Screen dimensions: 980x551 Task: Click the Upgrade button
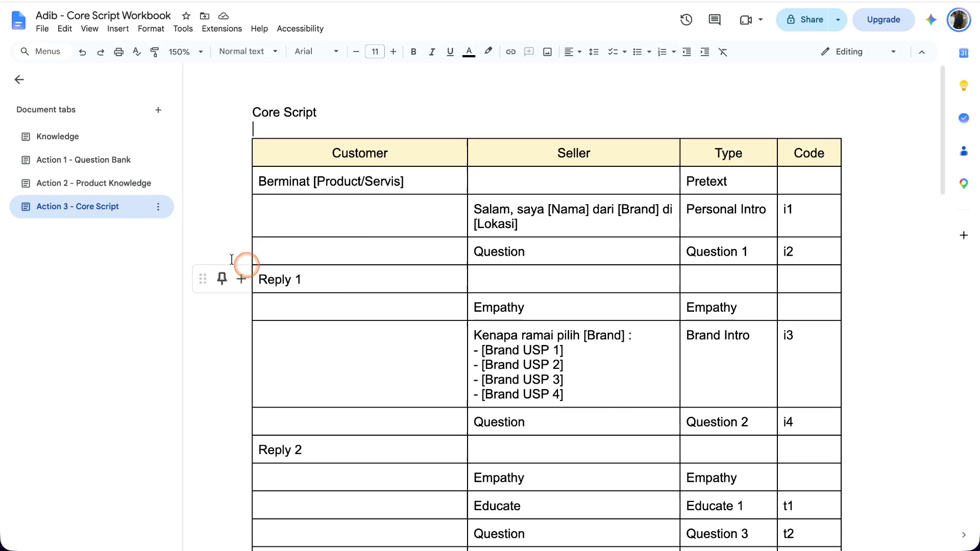click(883, 20)
